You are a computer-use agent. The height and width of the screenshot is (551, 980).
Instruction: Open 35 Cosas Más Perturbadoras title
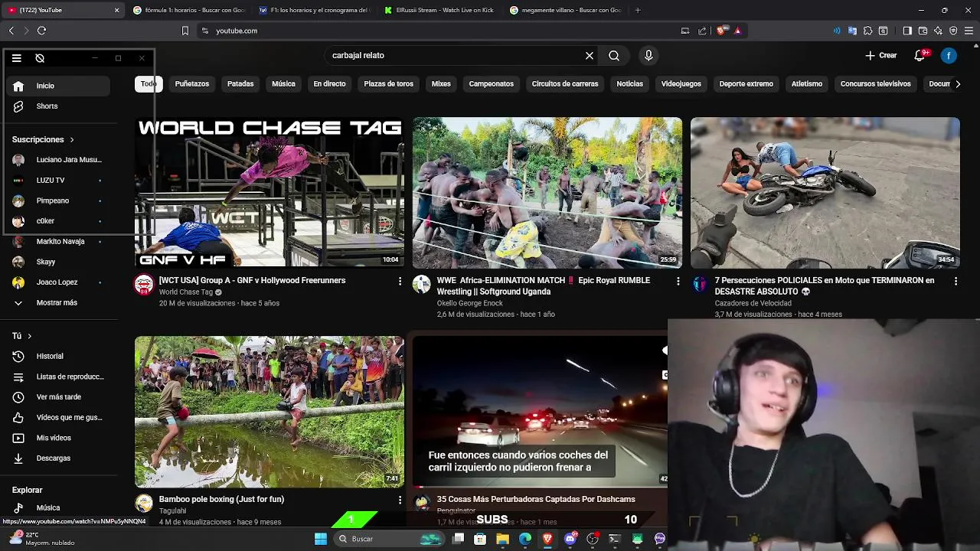[x=536, y=499]
